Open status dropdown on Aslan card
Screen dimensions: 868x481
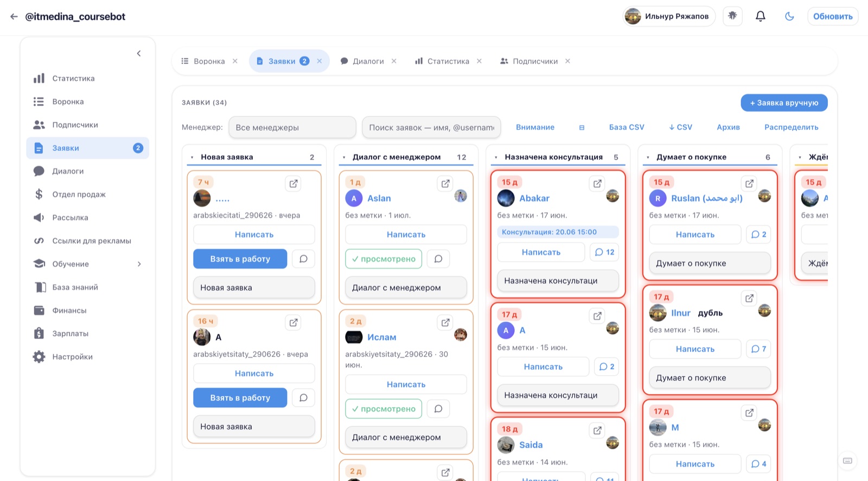(x=406, y=288)
